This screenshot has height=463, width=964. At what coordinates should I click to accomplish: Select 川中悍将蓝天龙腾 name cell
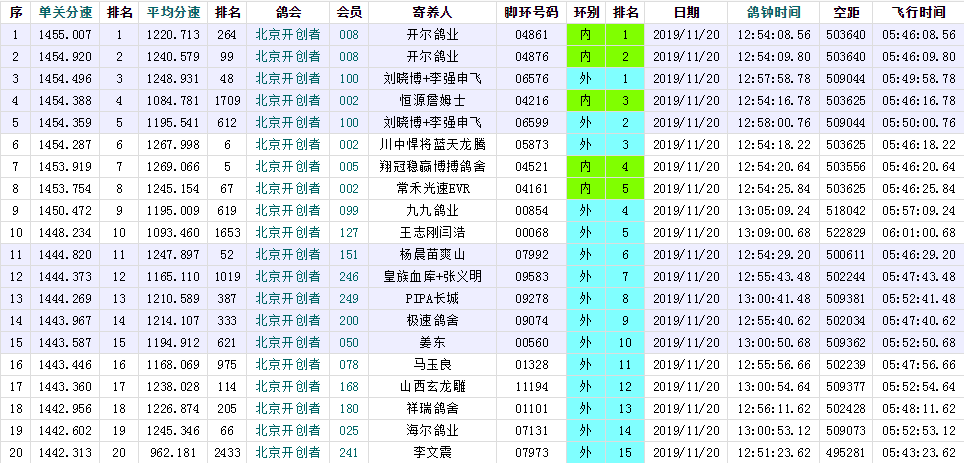coord(433,145)
